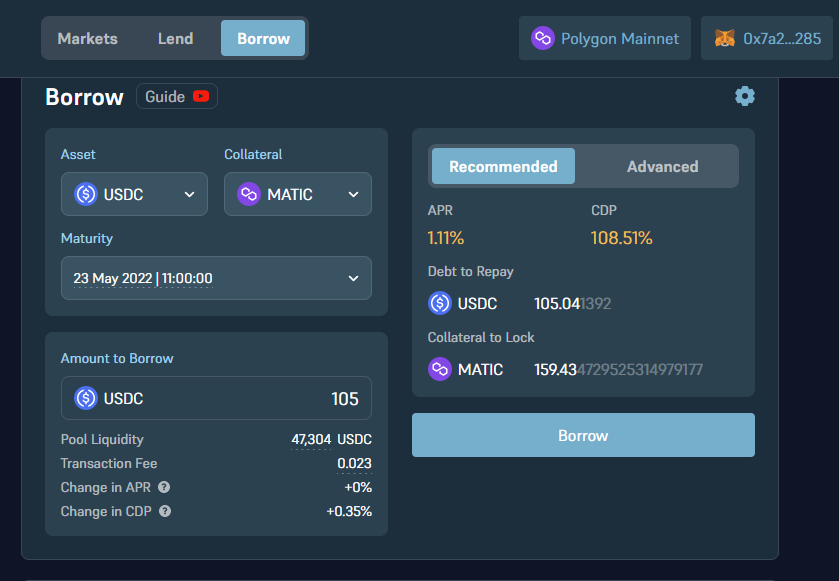Click MATIC icon under Collateral to Lock
This screenshot has height=581, width=839.
(440, 369)
